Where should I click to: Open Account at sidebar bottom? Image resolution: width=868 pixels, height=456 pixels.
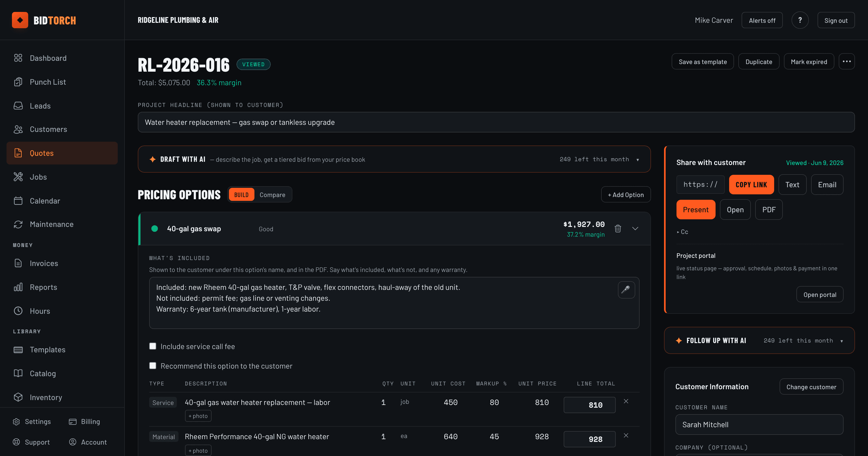click(88, 442)
